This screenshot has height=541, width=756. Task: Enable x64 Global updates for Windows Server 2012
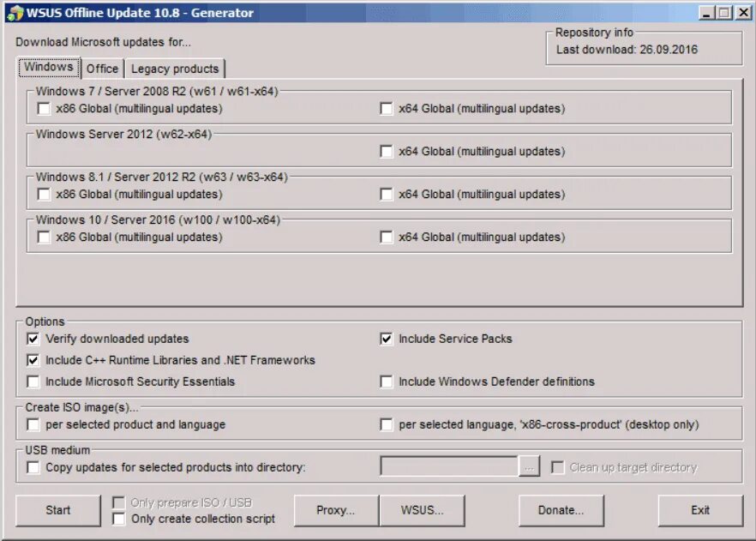(x=387, y=152)
